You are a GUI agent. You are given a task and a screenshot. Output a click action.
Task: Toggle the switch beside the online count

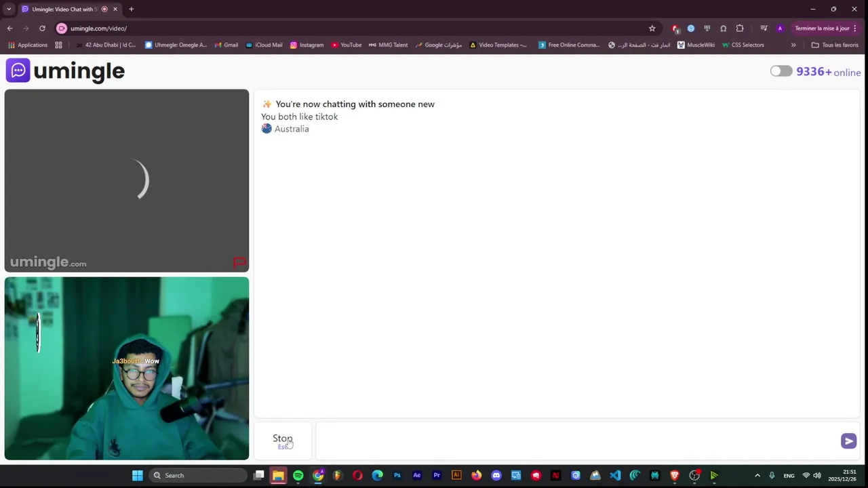pyautogui.click(x=781, y=71)
